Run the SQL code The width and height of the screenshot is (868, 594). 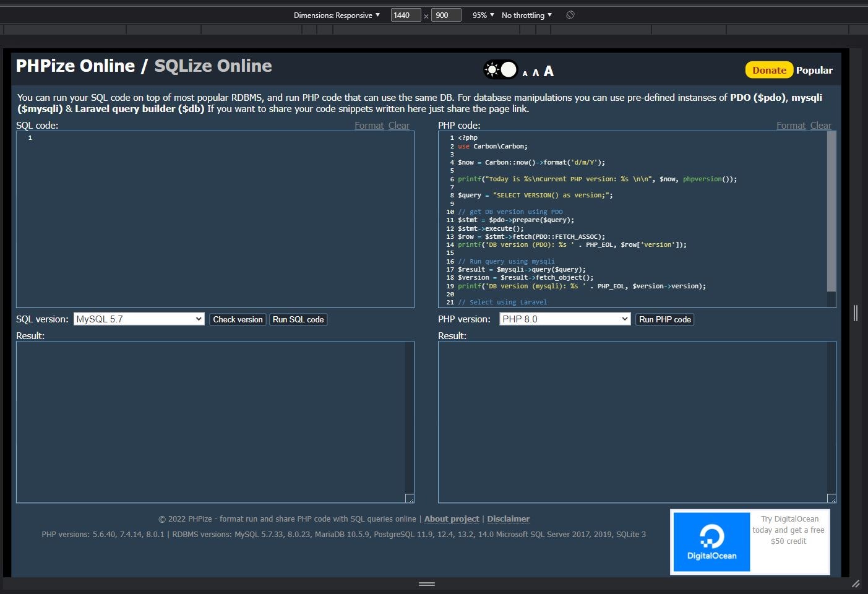click(298, 319)
